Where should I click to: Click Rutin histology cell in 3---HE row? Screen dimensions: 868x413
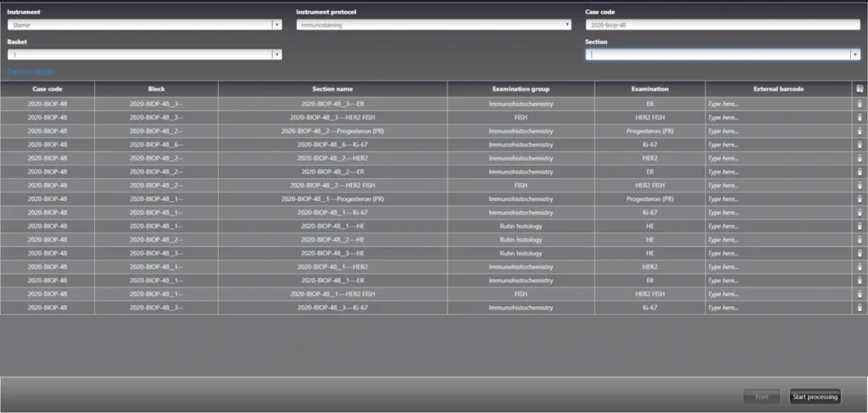click(x=521, y=253)
